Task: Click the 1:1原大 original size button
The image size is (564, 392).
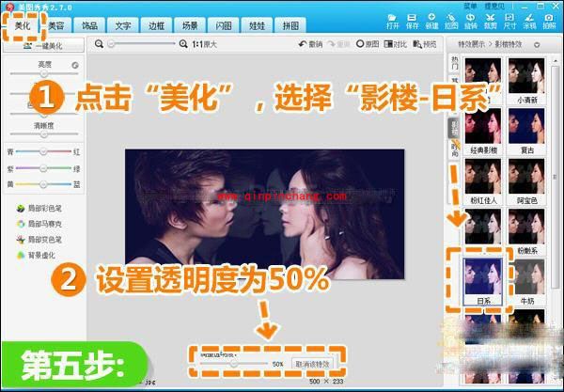Action: (x=204, y=44)
